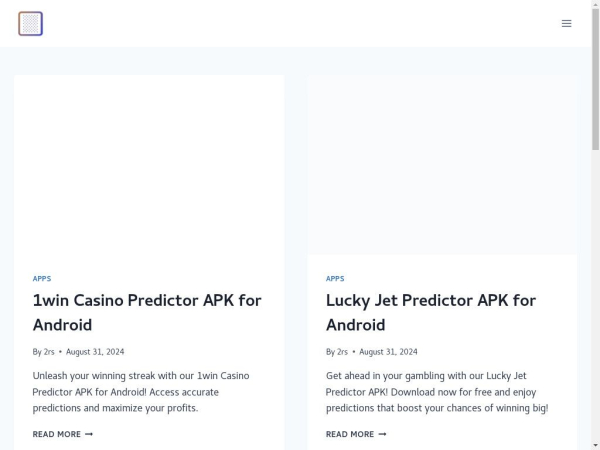Screen dimensions: 600x450
Task: Click author 2rs on Lucky Jet post
Action: 342,352
